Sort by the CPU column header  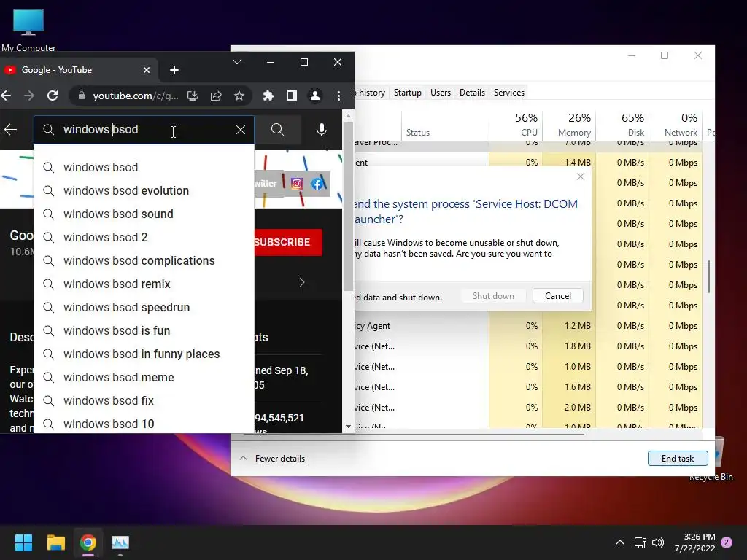pos(516,125)
